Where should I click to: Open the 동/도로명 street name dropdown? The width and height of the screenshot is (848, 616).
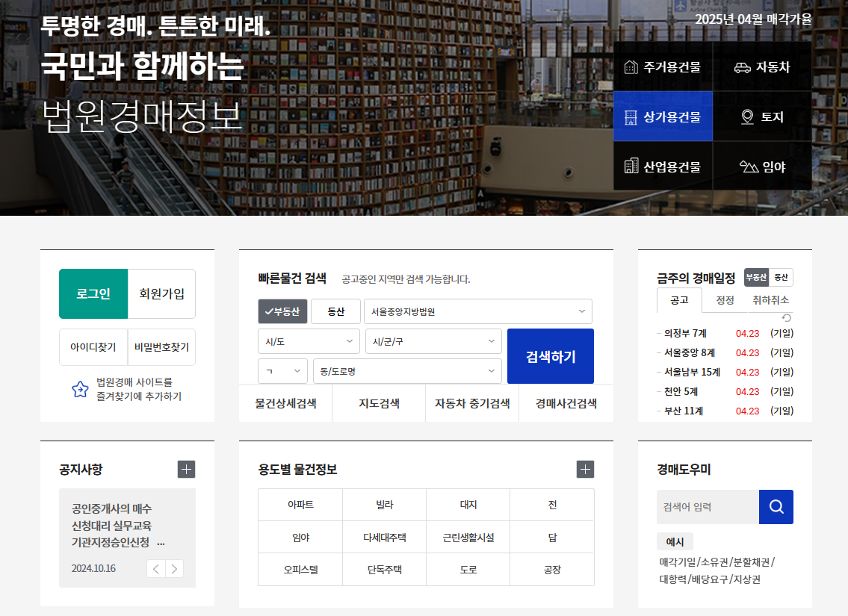pyautogui.click(x=407, y=370)
